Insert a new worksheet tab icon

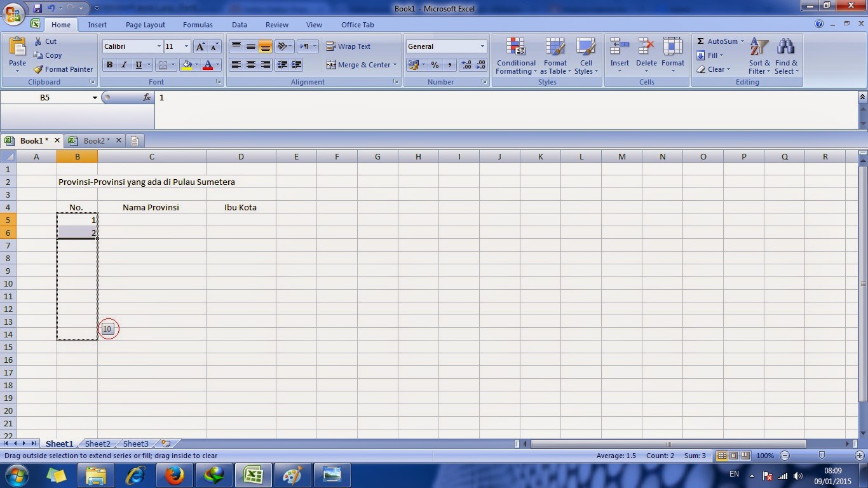[x=166, y=444]
